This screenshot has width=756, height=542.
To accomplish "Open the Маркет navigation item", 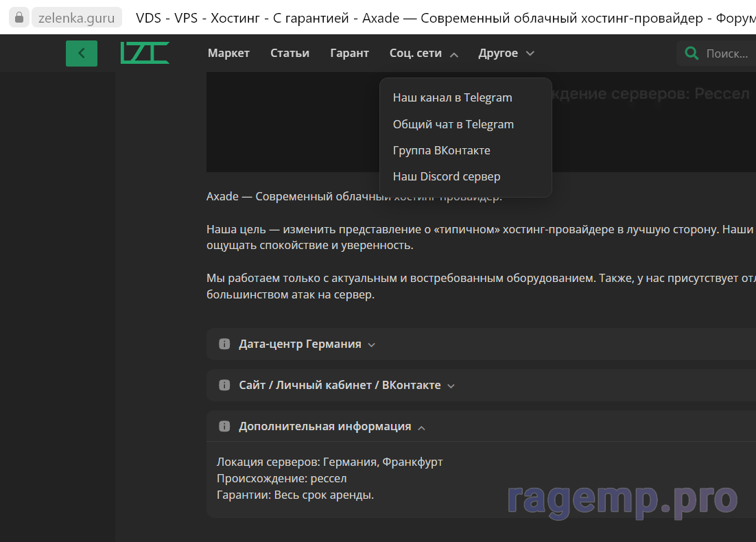I will (x=228, y=54).
